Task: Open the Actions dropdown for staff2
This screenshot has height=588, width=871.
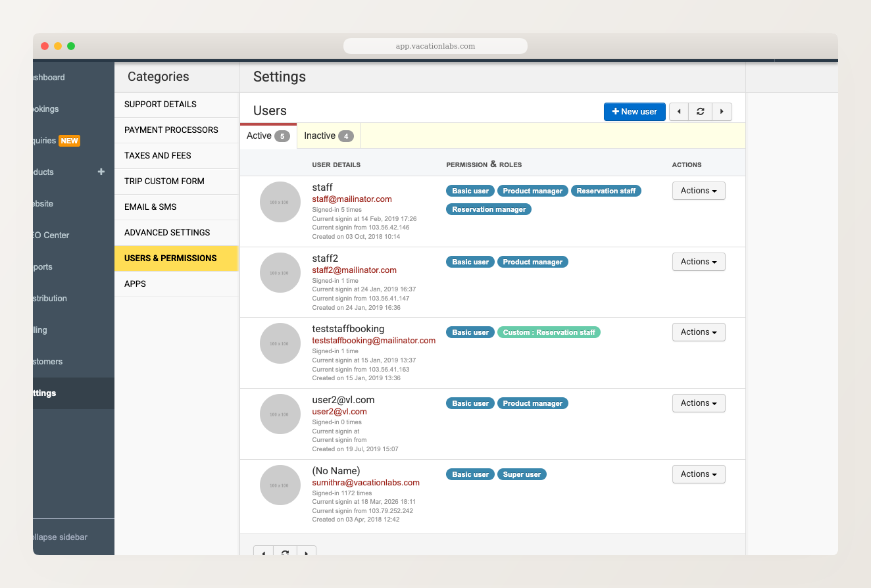Action: (698, 261)
